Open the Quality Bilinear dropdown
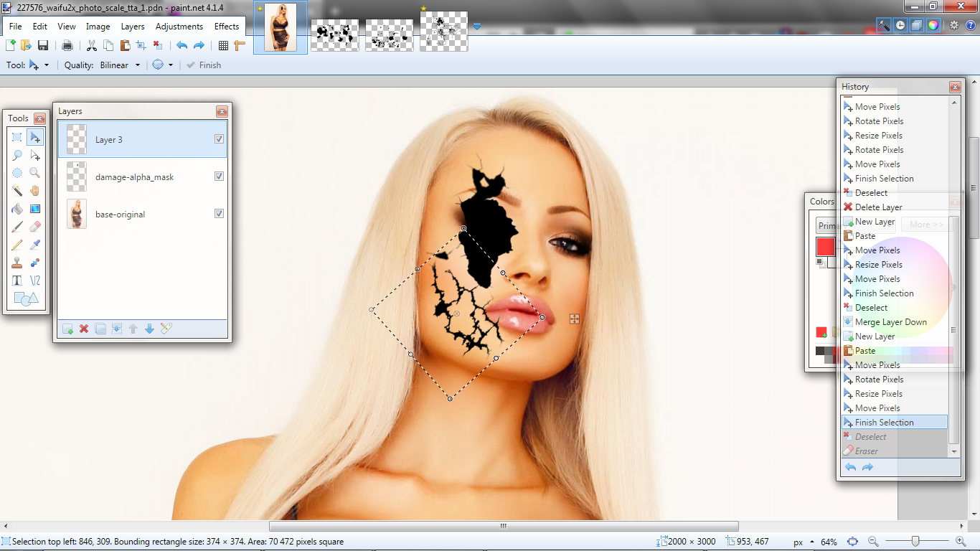 coord(137,65)
